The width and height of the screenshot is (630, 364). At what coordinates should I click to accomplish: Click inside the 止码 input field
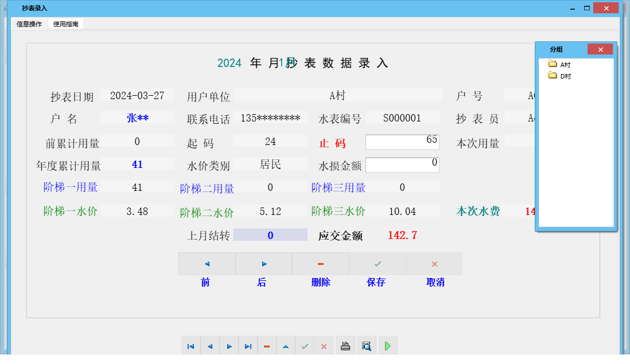click(x=402, y=142)
